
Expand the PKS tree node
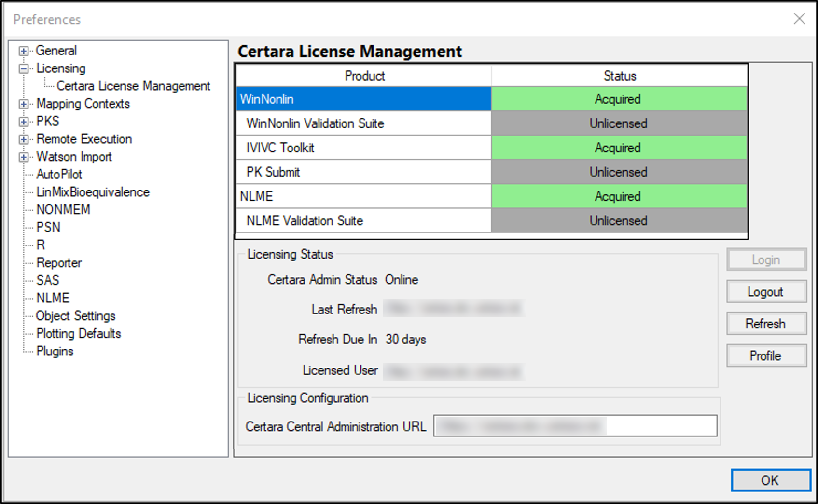pos(23,122)
